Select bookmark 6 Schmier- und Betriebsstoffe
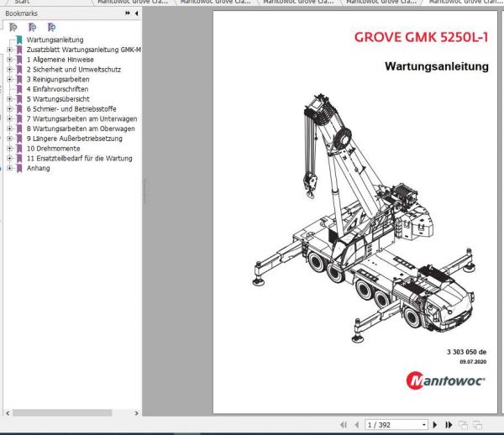The height and width of the screenshot is (435, 504). [x=71, y=109]
